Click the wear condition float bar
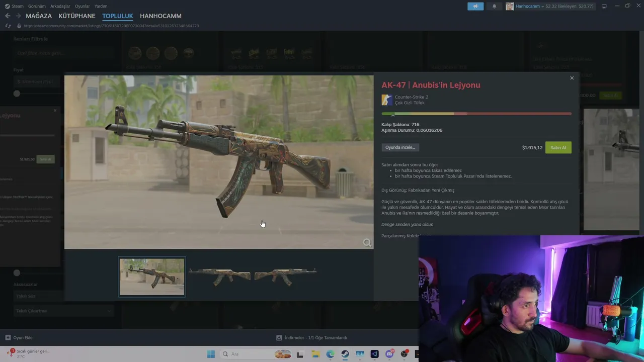Image resolution: width=644 pixels, height=362 pixels. click(476, 114)
